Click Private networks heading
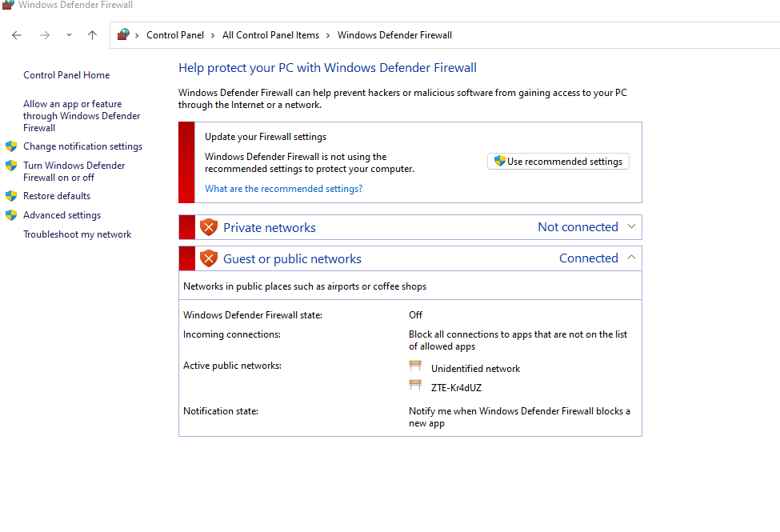The width and height of the screenshot is (780, 532). coord(270,227)
